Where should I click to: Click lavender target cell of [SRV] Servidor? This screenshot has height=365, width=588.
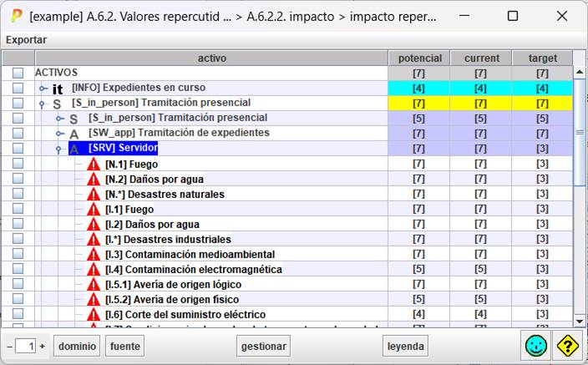(542, 149)
